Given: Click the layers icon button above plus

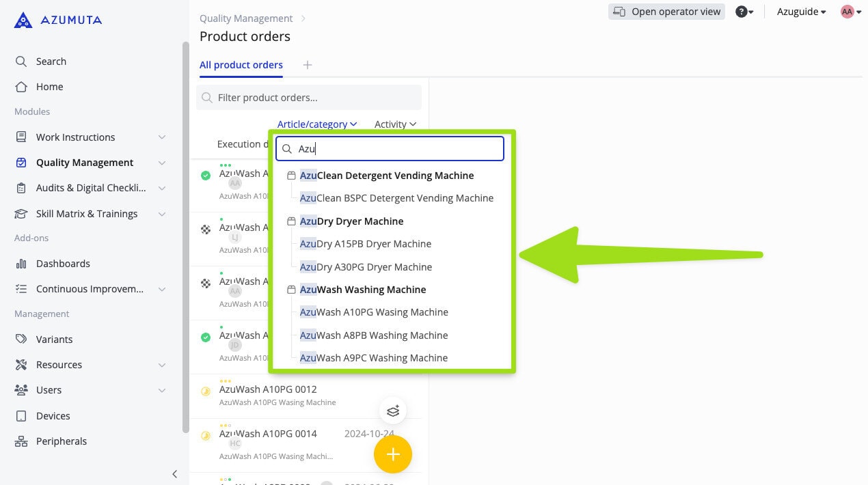Looking at the screenshot, I should coord(392,411).
